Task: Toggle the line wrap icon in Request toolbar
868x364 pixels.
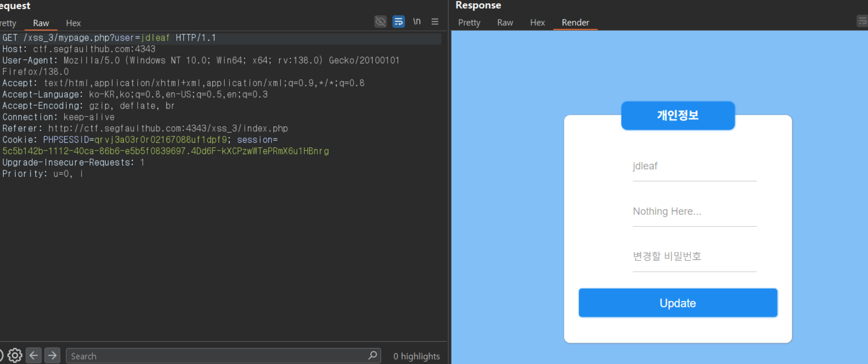Action: [x=398, y=21]
